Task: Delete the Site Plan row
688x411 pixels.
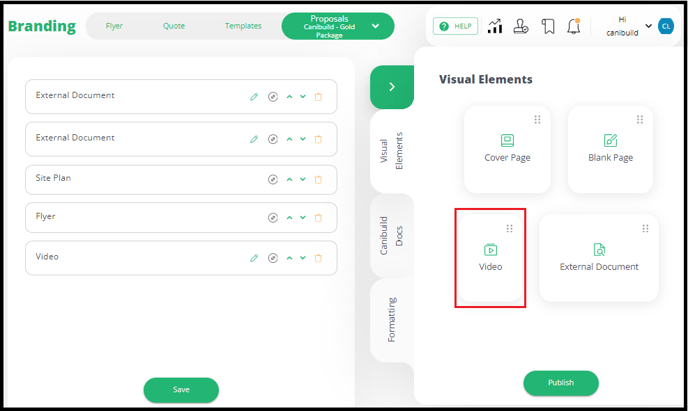Action: 319,179
